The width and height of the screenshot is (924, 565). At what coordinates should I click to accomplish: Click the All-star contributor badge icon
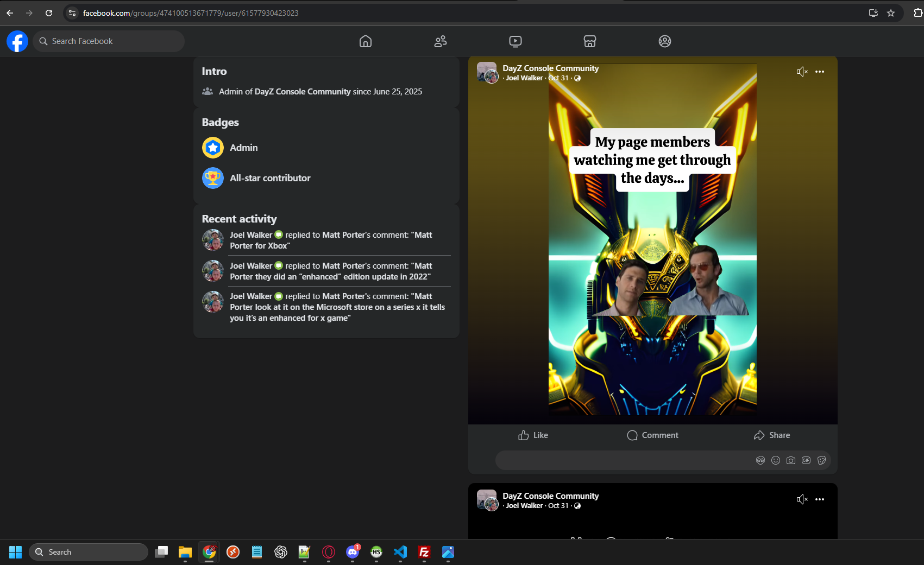point(213,178)
